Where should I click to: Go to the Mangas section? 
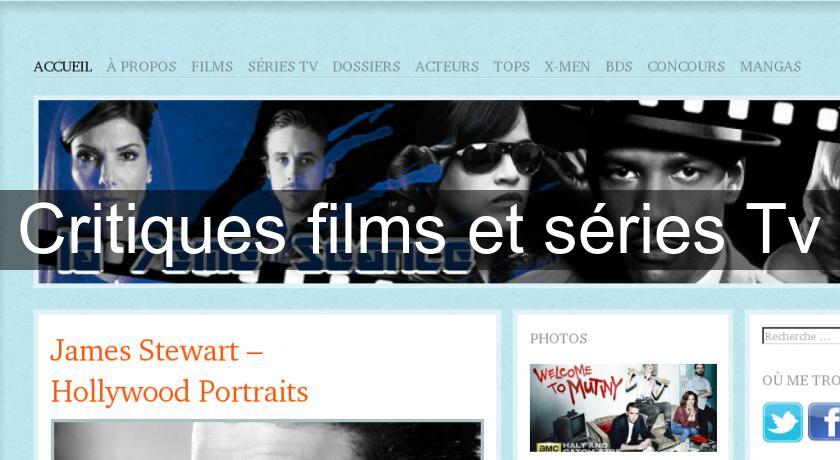coord(771,66)
